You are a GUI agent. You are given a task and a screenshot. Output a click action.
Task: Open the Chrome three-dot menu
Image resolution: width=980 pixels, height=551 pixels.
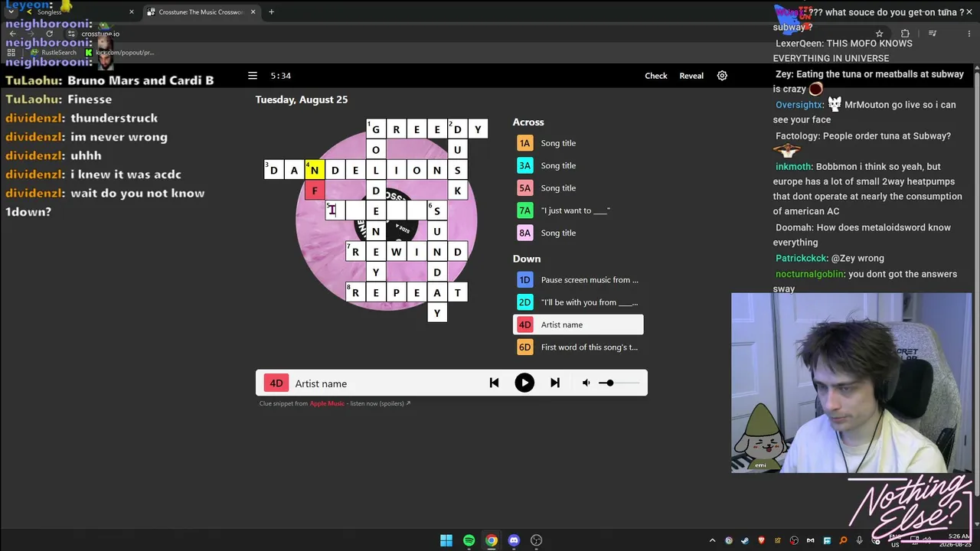pos(969,34)
